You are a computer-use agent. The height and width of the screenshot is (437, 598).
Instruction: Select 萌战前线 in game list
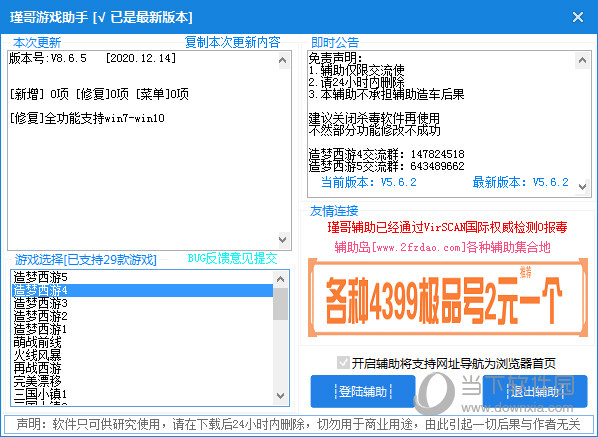[142, 342]
